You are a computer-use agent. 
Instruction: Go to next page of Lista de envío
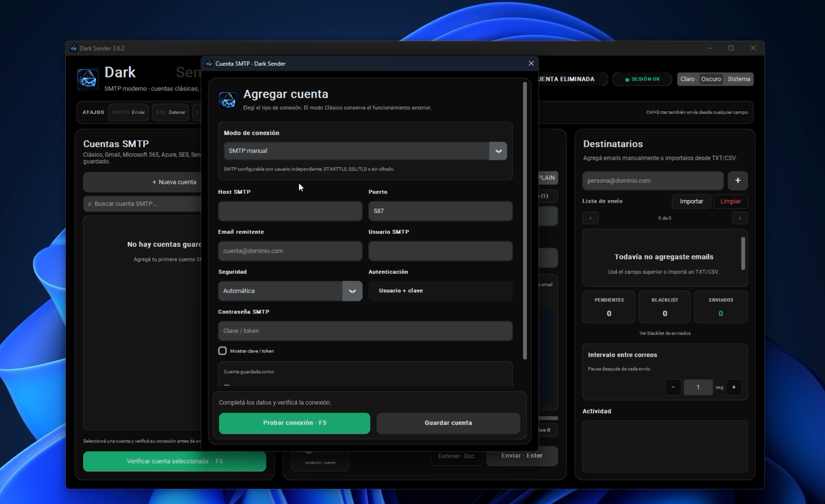pyautogui.click(x=739, y=218)
